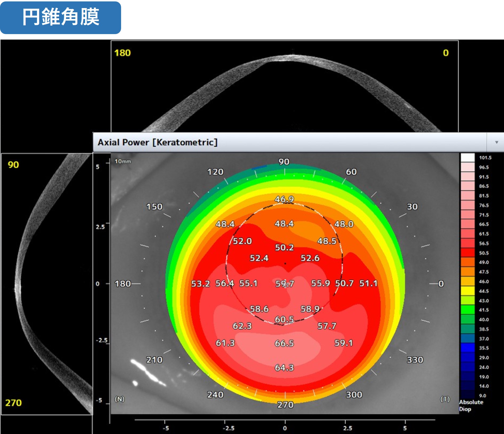This screenshot has width=504, height=434.
Task: Click the 330 degree axis label
Action: 415,360
